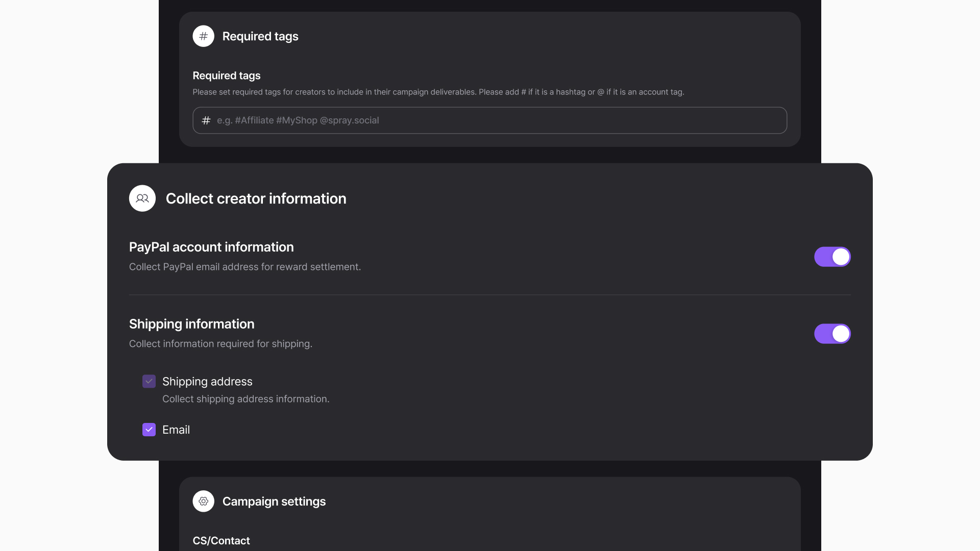Disable the PayPal account information toggle
The height and width of the screenshot is (551, 980).
(832, 257)
